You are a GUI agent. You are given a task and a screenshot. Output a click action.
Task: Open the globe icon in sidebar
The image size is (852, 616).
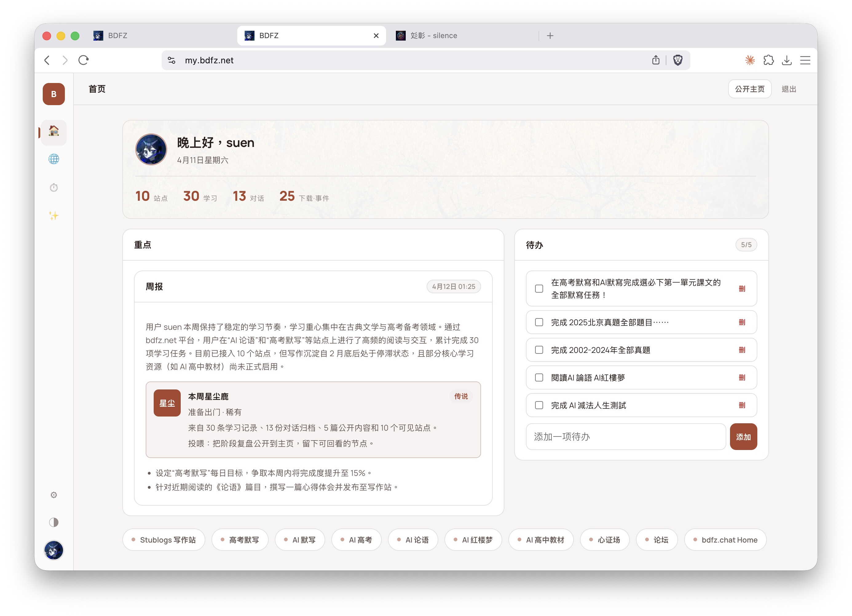click(54, 159)
